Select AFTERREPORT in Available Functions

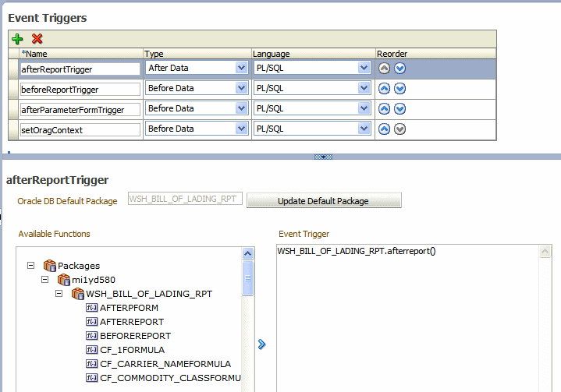coord(132,322)
